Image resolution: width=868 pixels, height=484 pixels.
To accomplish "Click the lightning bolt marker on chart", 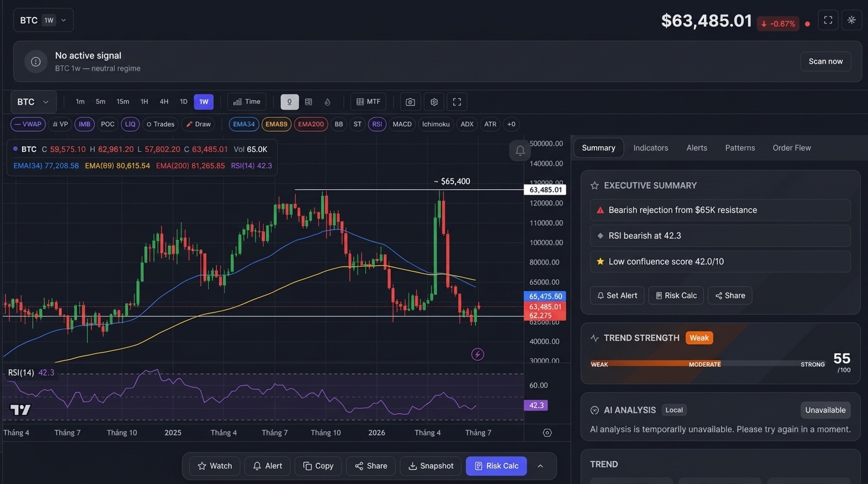I will (x=478, y=354).
